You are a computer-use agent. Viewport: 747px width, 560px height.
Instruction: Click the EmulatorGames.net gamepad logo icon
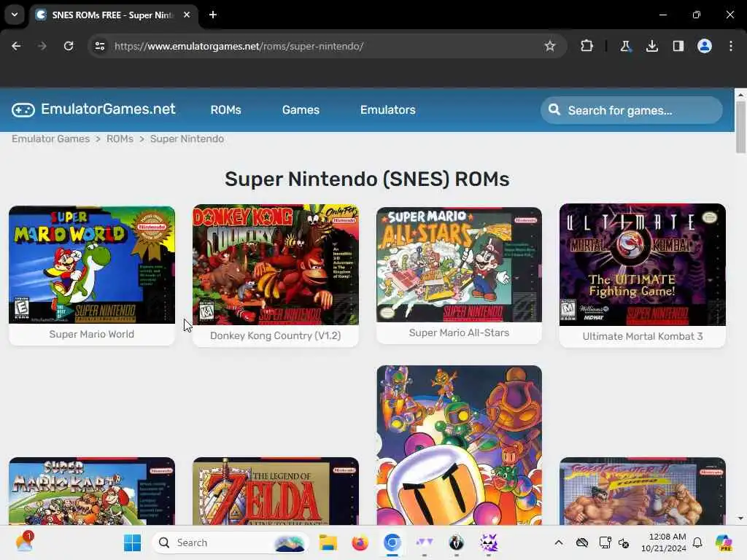(x=23, y=110)
